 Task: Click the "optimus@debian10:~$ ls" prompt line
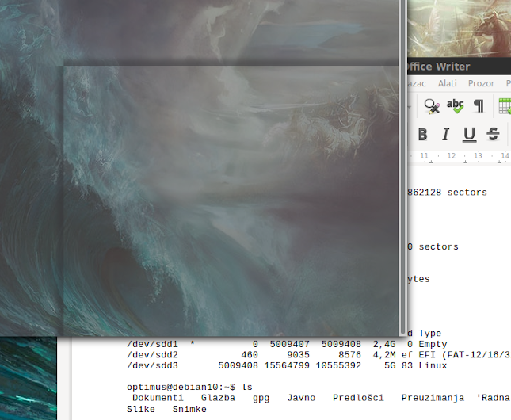[x=189, y=387]
